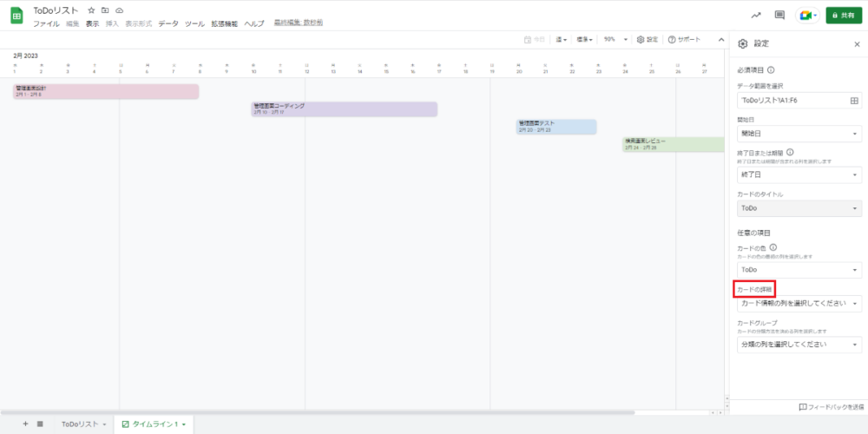Click the move-to-folder icon beside title

coord(105,10)
